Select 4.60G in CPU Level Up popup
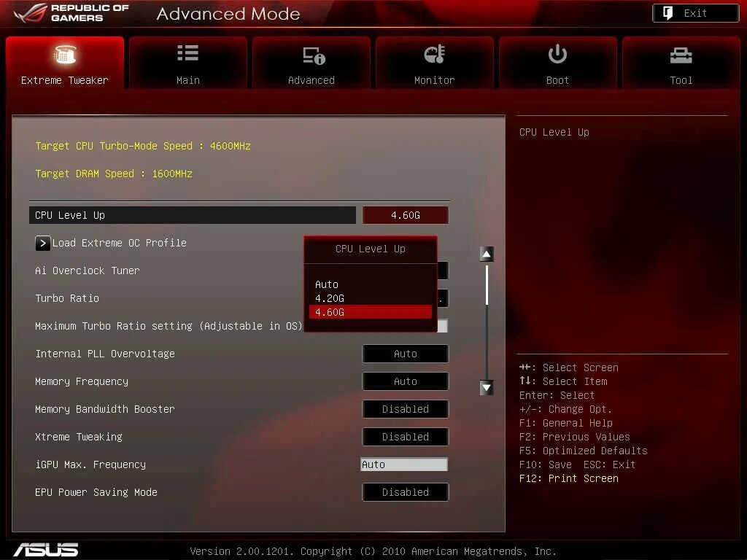 click(370, 312)
